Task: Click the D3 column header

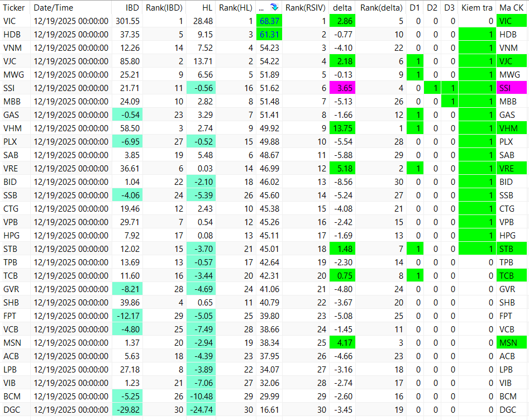Action: click(x=449, y=7)
